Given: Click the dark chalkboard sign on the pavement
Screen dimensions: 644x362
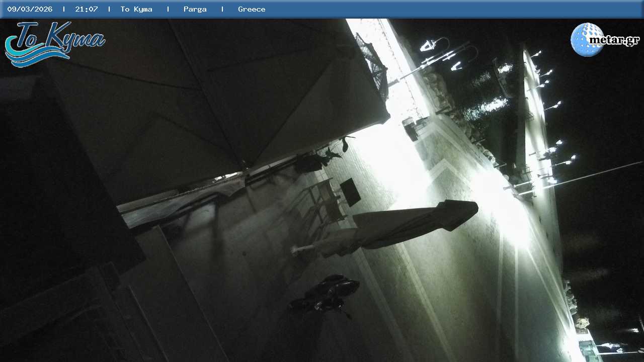Looking at the screenshot, I should [350, 192].
